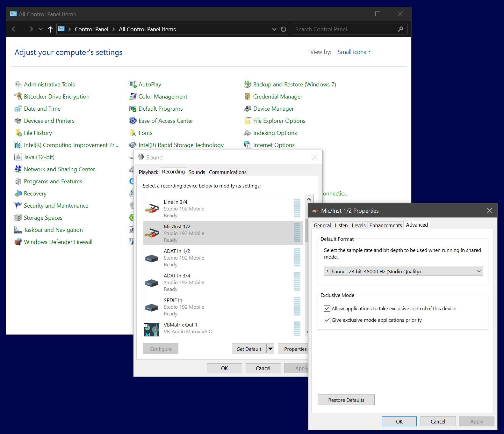This screenshot has height=434, width=504.
Task: Expand the View by Small icons dropdown
Action: [354, 52]
